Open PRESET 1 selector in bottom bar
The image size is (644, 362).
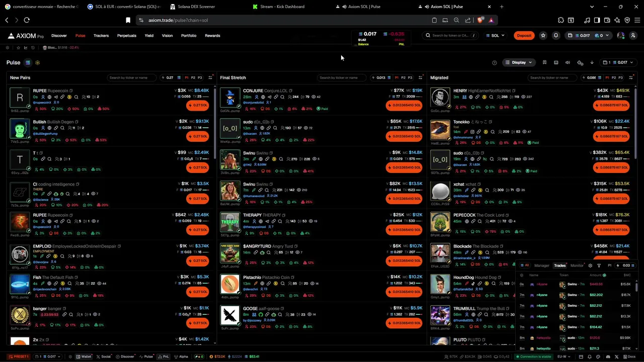(x=18, y=356)
